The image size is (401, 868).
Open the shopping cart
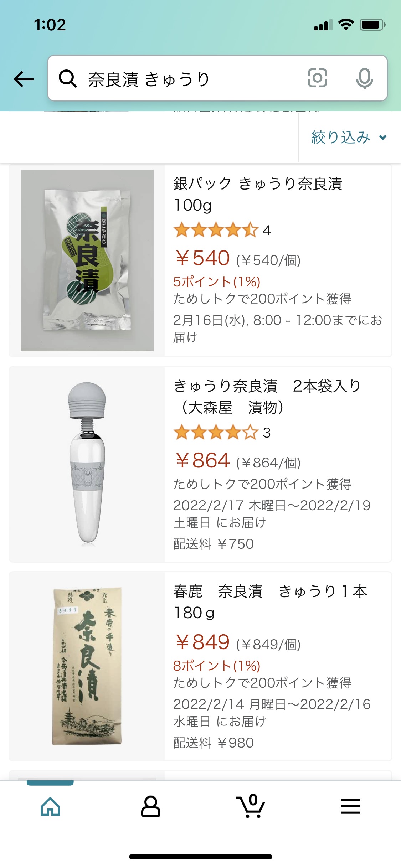[251, 806]
